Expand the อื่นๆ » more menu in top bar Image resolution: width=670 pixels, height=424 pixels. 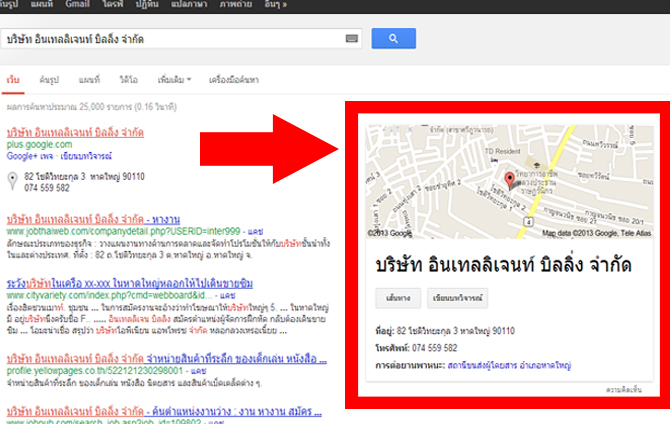coord(276,4)
